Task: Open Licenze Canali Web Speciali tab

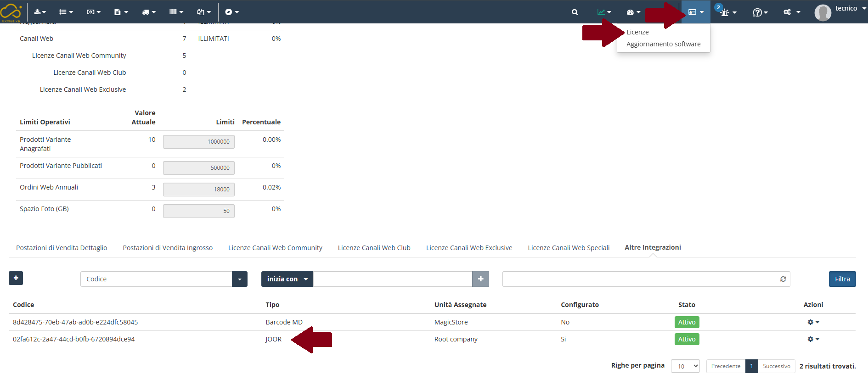Action: click(569, 248)
